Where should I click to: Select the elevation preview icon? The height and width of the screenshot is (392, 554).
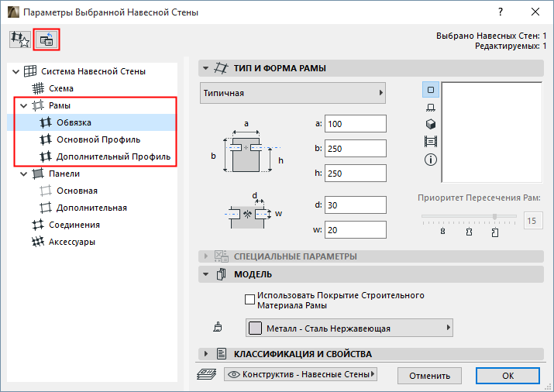point(431,107)
